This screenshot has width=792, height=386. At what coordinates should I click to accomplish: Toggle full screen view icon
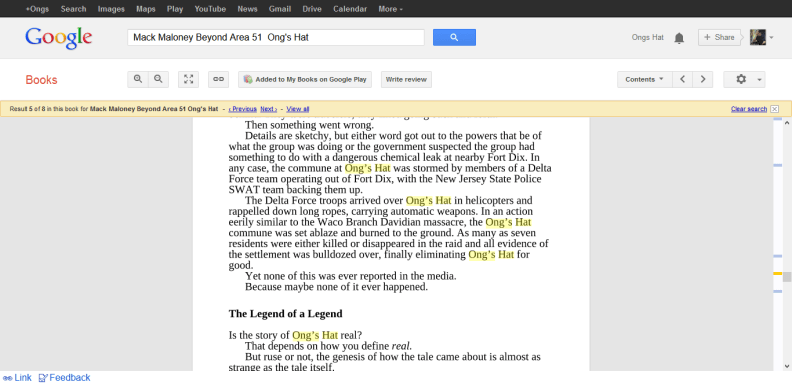point(188,79)
